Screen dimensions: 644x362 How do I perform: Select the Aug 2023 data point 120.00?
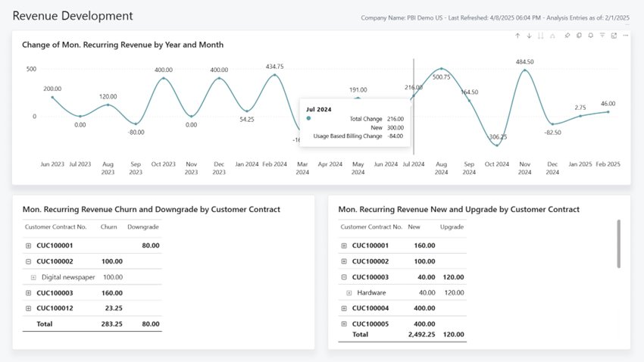pyautogui.click(x=108, y=105)
